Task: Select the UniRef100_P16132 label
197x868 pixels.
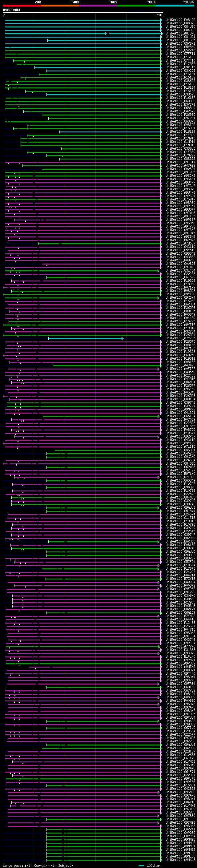Action: pyautogui.click(x=180, y=78)
